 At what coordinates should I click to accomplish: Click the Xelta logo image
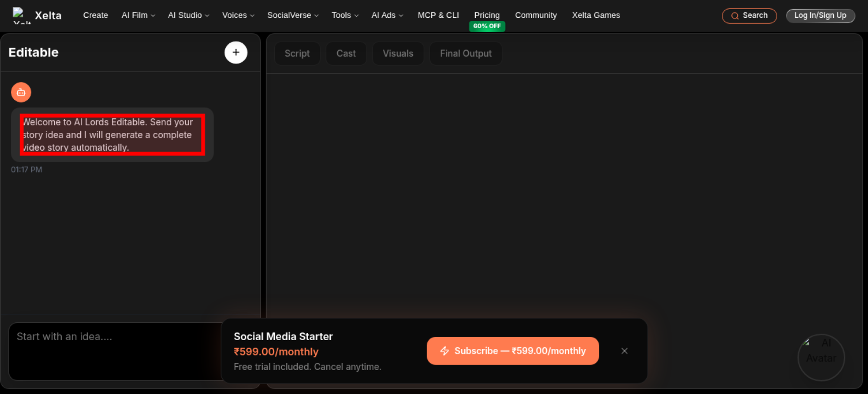click(21, 15)
